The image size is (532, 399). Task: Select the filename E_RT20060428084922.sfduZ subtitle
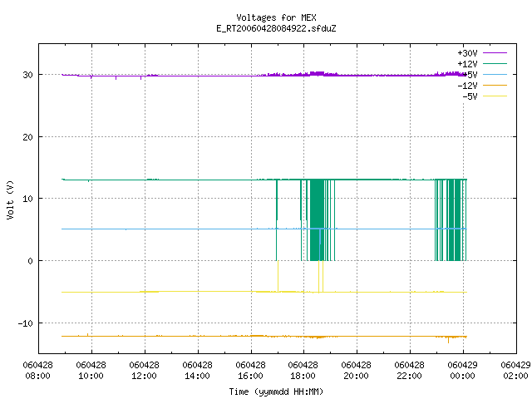(x=276, y=28)
